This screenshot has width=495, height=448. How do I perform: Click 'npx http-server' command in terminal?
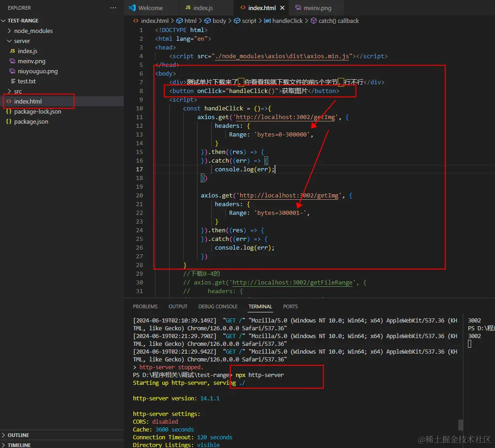(259, 375)
